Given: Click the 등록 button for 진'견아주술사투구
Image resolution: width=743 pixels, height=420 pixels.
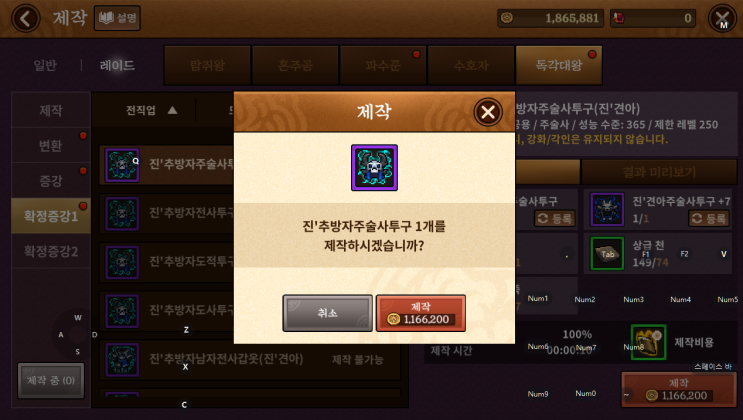Looking at the screenshot, I should click(x=708, y=219).
